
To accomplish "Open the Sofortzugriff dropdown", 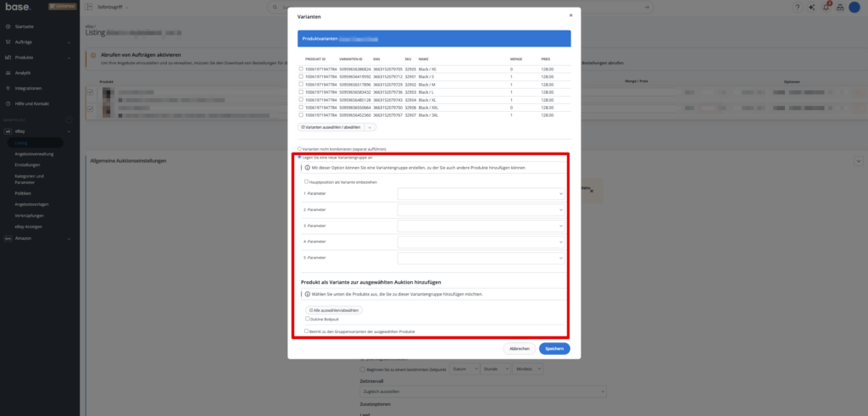I will click(113, 7).
